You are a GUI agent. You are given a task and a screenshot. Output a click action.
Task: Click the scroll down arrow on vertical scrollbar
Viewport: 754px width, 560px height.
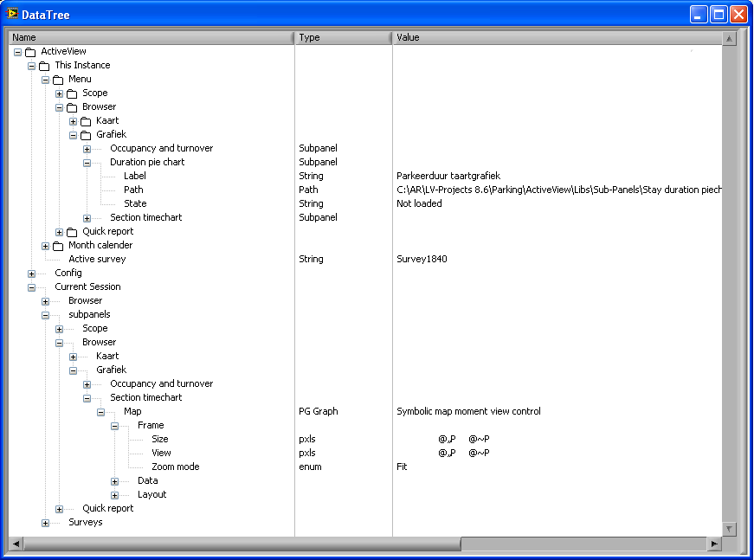point(729,529)
